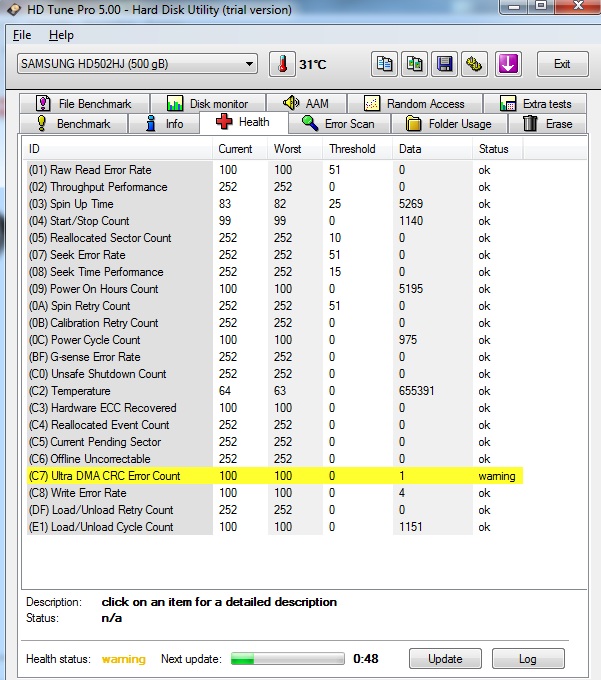Select the Reallocated Sector Count row

coord(275,238)
